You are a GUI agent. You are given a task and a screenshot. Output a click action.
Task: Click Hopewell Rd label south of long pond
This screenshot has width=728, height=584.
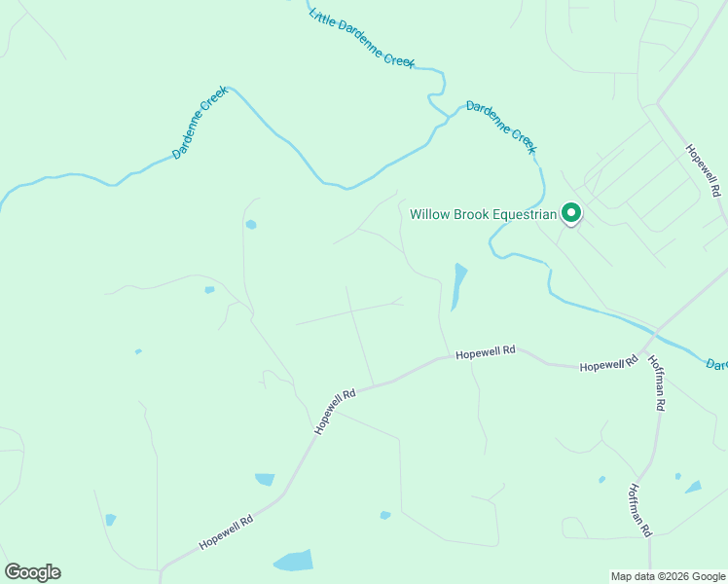click(x=486, y=352)
